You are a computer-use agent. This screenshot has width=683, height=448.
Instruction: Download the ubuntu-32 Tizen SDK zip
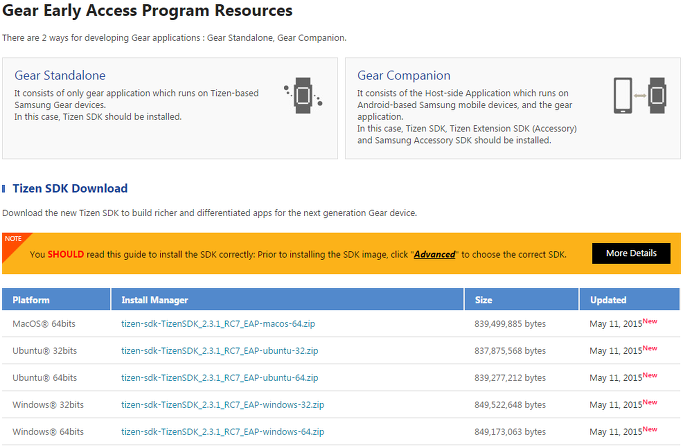220,351
